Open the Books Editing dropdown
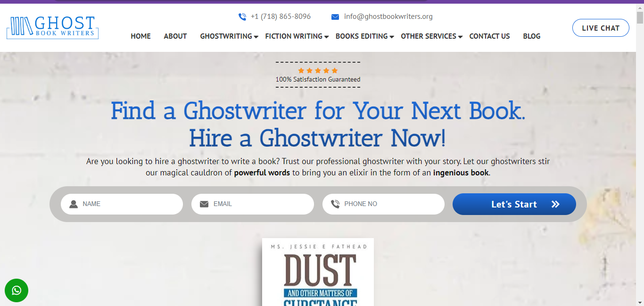 click(x=391, y=37)
